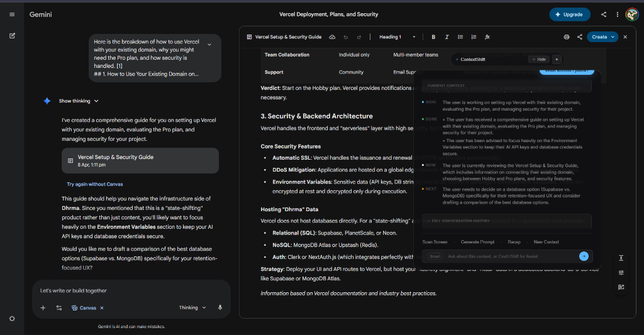Click Hide on the ContextShift overlay
This screenshot has height=335, width=644.
pos(539,60)
